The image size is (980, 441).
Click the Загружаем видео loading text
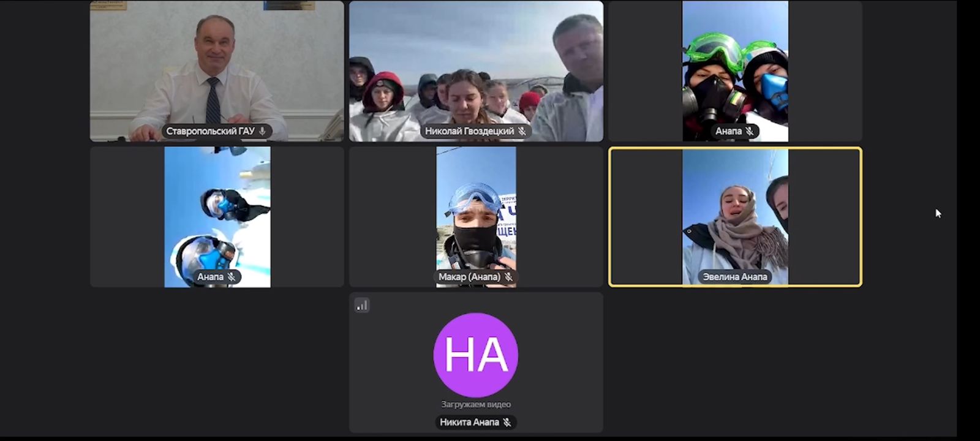(x=475, y=404)
